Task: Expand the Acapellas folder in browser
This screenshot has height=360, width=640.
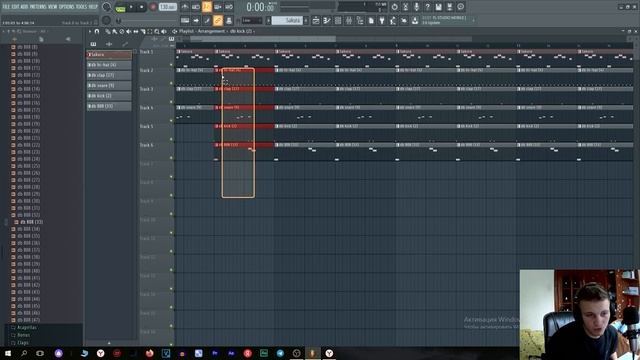Action: point(27,328)
